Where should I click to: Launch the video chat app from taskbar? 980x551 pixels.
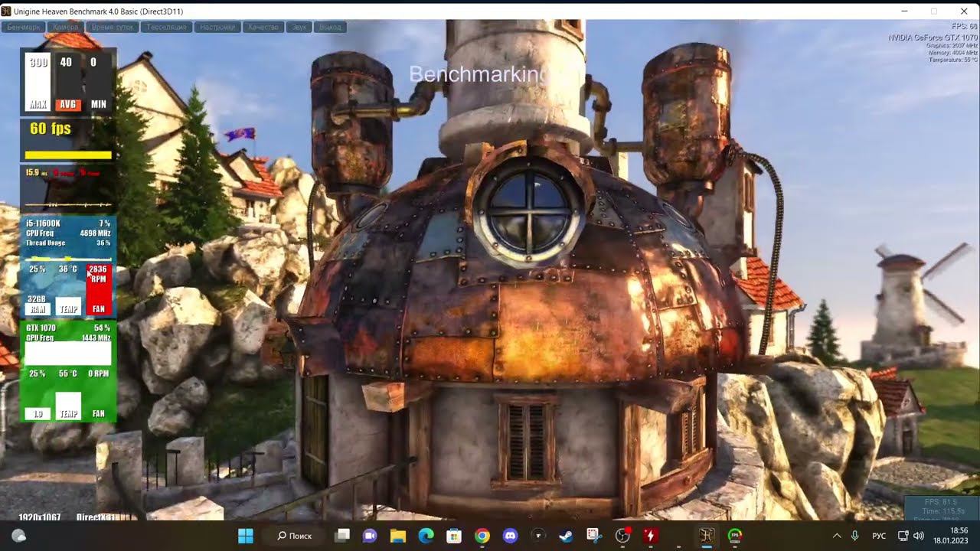click(x=371, y=536)
